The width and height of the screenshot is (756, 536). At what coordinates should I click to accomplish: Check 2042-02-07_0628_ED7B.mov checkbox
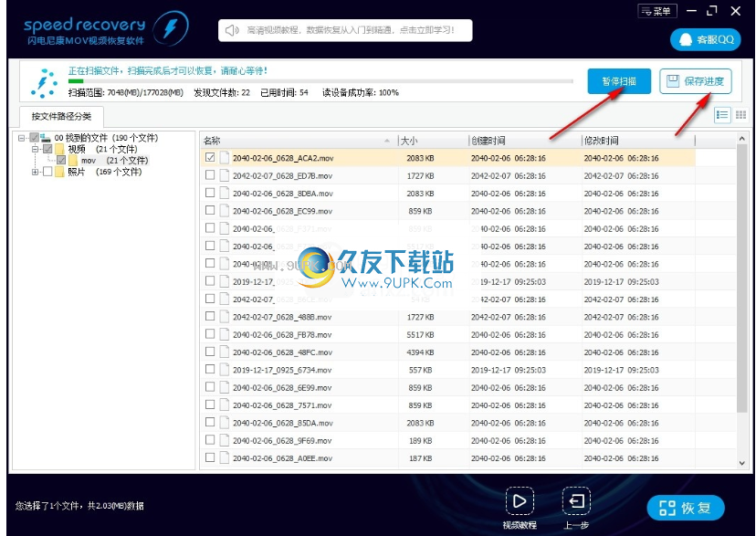(210, 175)
